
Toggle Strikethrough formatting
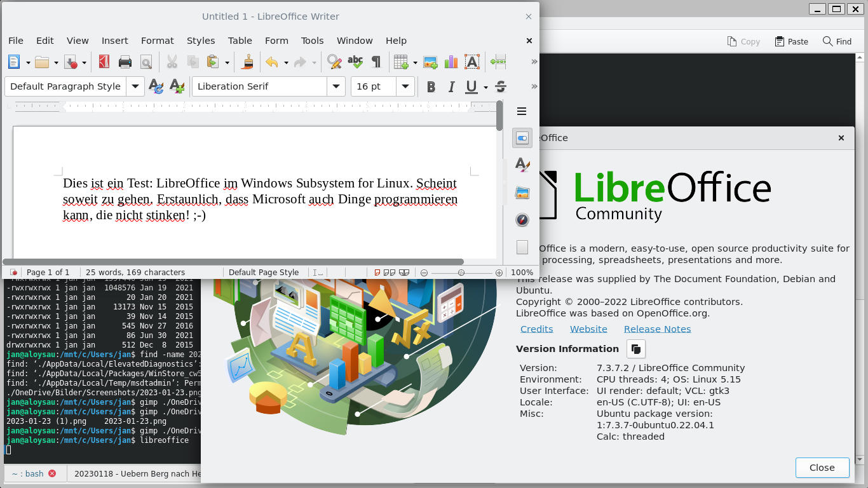[501, 86]
